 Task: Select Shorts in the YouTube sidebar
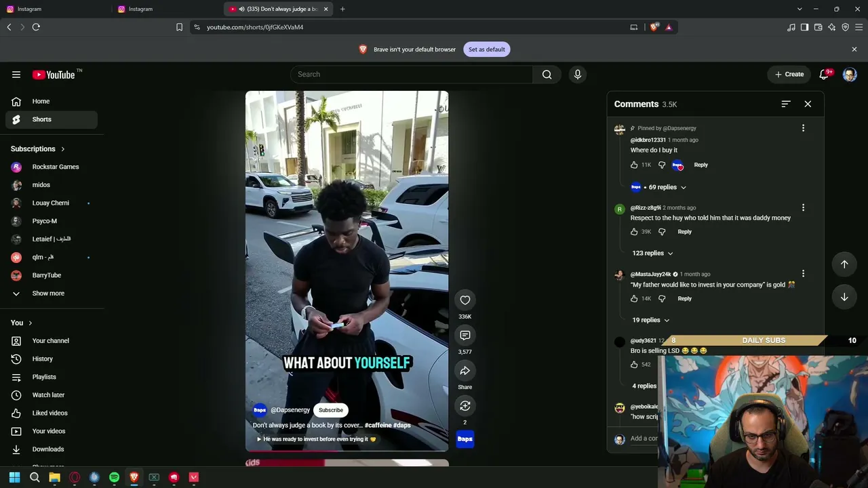(52, 119)
